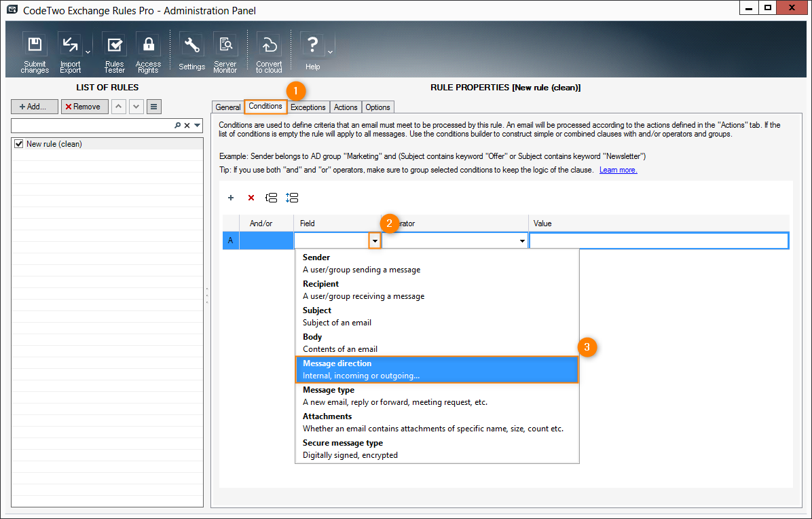Remove the selected rule
The width and height of the screenshot is (812, 519).
84,107
